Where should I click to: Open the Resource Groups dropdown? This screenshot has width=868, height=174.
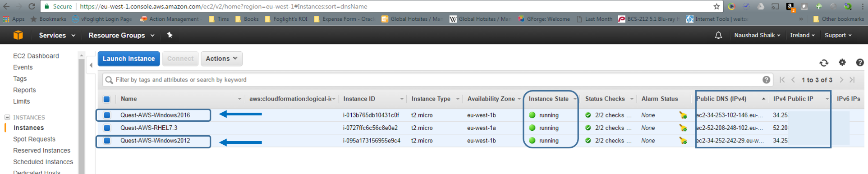click(121, 35)
